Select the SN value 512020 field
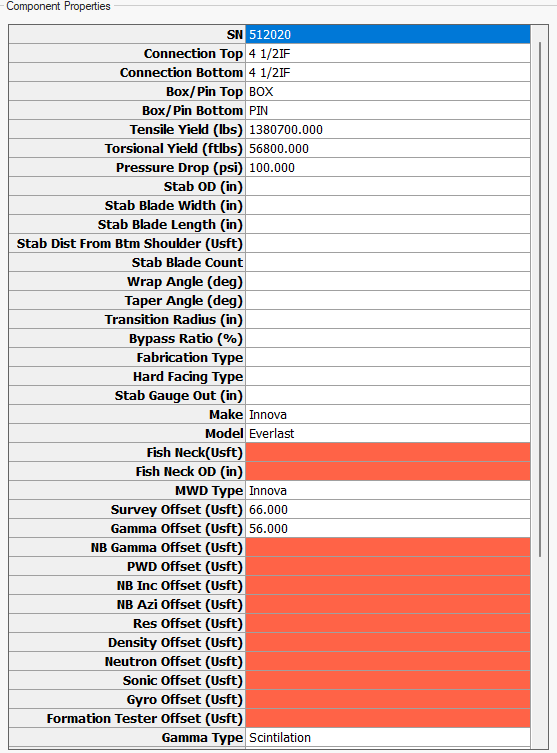The width and height of the screenshot is (557, 753). (388, 35)
